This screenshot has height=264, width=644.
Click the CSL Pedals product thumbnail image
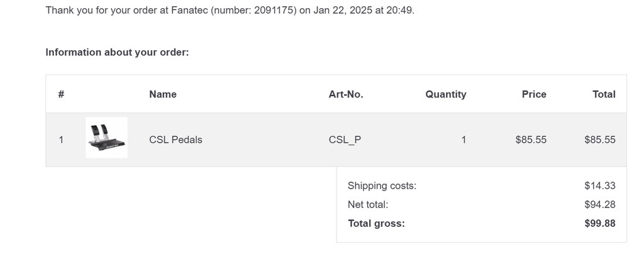[106, 138]
